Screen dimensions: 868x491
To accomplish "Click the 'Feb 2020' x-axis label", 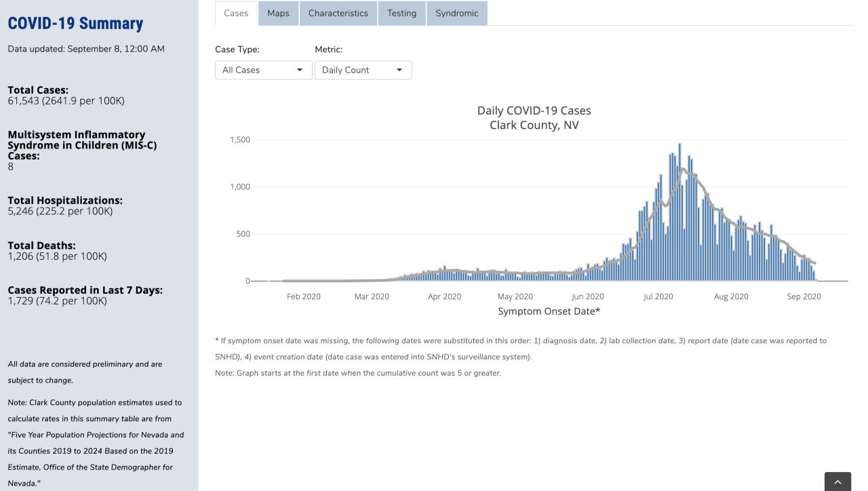I will [x=303, y=296].
